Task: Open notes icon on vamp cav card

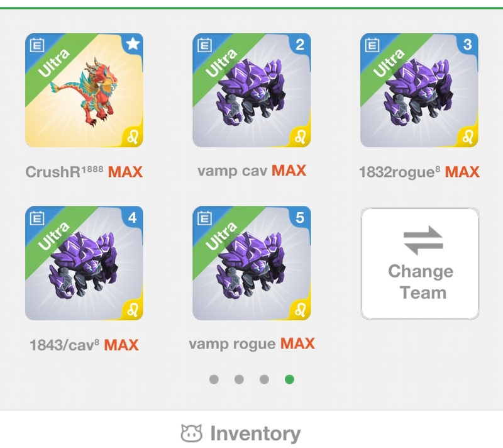Action: coord(204,45)
